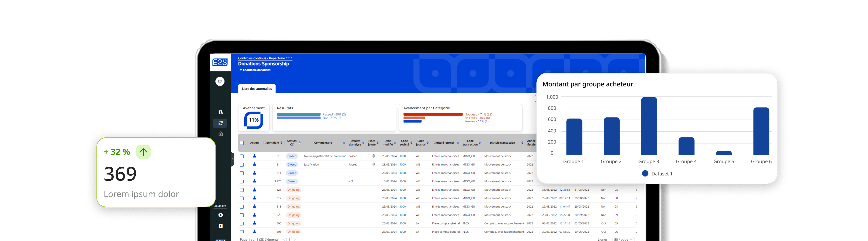
Task: Click the Charitable donations filter funnel icon
Action: click(x=241, y=70)
